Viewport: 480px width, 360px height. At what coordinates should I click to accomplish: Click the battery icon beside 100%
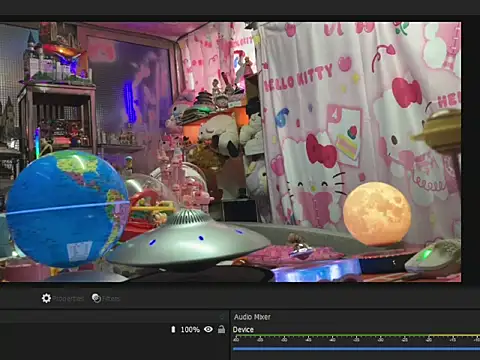click(173, 330)
